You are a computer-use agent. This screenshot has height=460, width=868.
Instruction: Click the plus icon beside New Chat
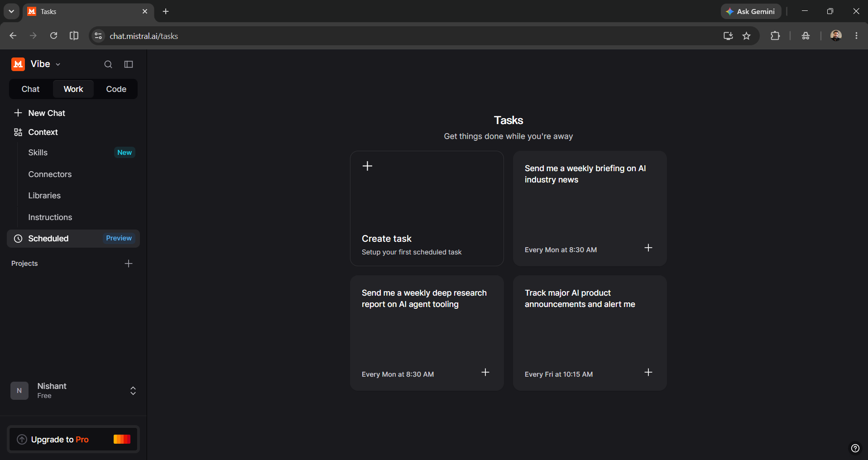tap(18, 113)
